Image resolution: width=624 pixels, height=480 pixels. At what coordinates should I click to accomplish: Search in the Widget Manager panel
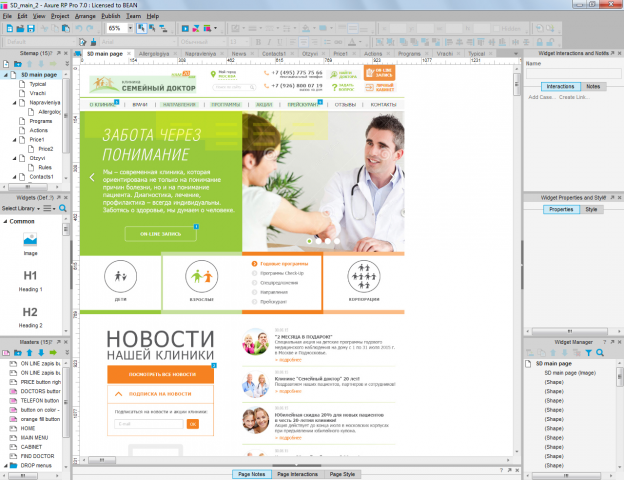click(x=600, y=353)
